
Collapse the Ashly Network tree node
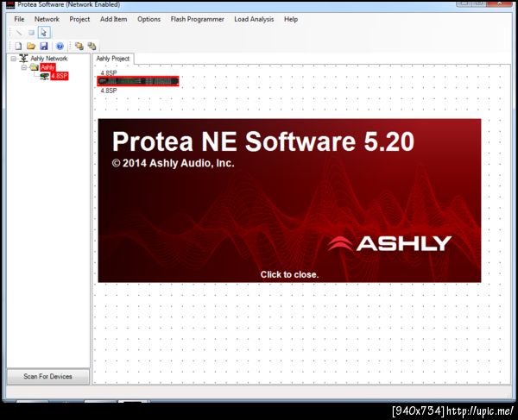click(13, 59)
